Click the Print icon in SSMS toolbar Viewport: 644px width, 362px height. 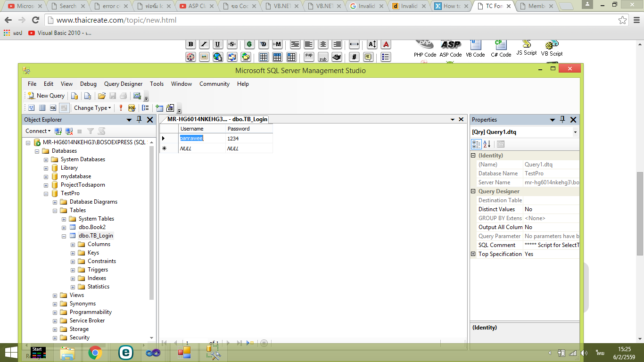coord(123,96)
